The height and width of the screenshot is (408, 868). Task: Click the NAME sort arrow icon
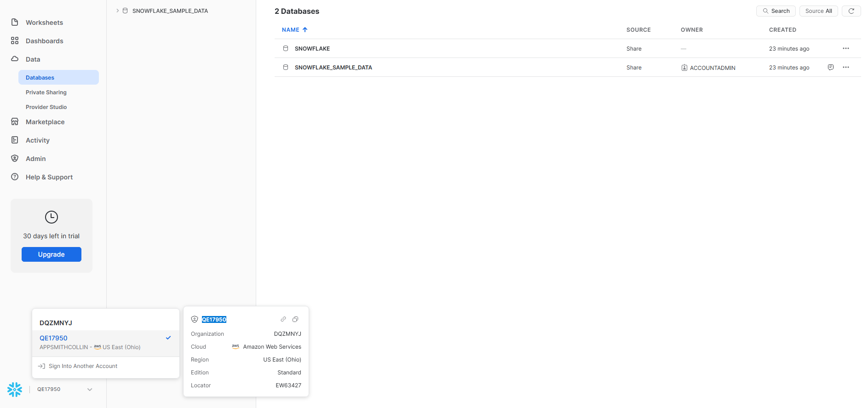click(x=305, y=30)
